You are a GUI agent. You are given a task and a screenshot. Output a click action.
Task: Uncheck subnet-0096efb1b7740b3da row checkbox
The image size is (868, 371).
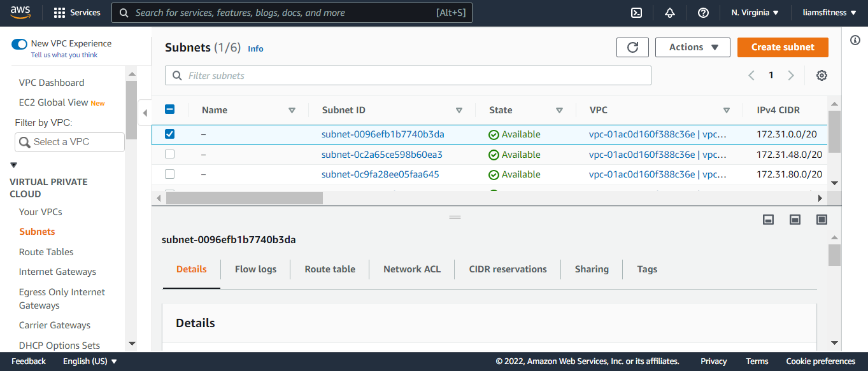tap(170, 134)
